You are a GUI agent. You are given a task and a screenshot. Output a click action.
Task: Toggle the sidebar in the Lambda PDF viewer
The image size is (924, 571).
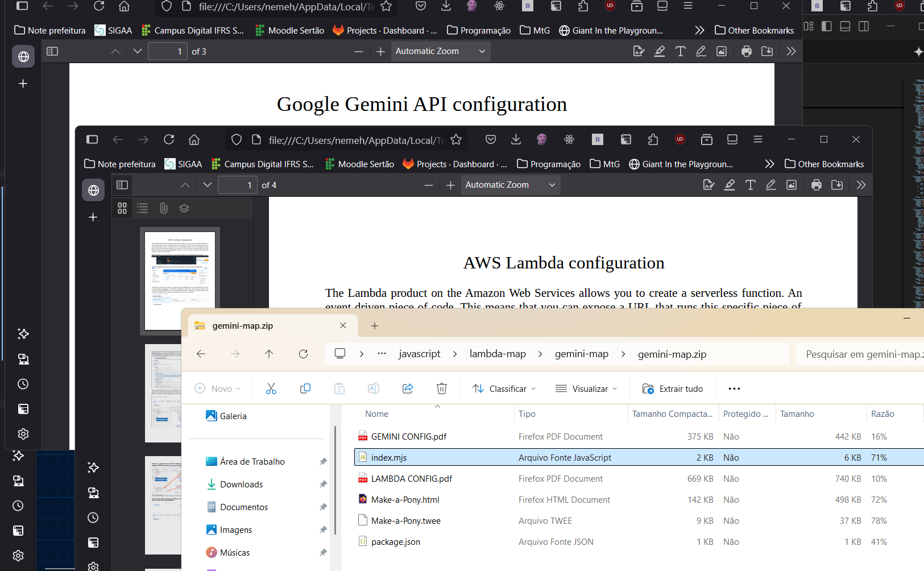[122, 185]
